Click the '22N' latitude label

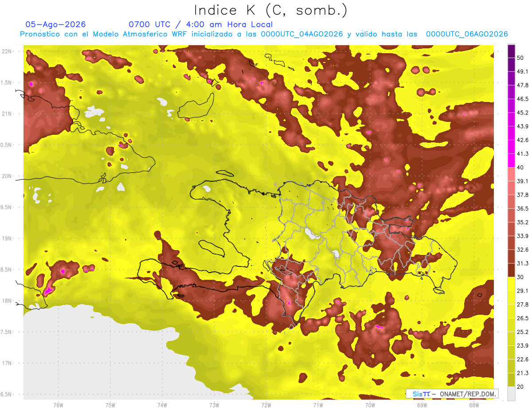tap(7, 51)
